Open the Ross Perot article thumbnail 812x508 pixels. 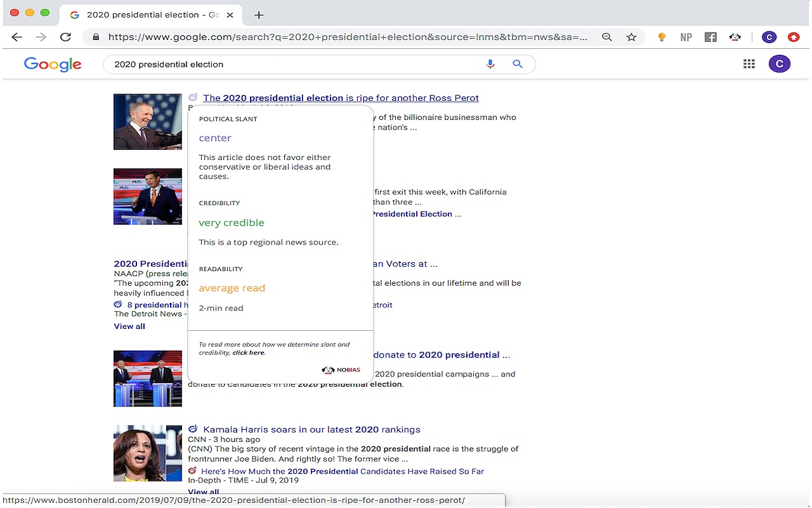[x=148, y=122]
